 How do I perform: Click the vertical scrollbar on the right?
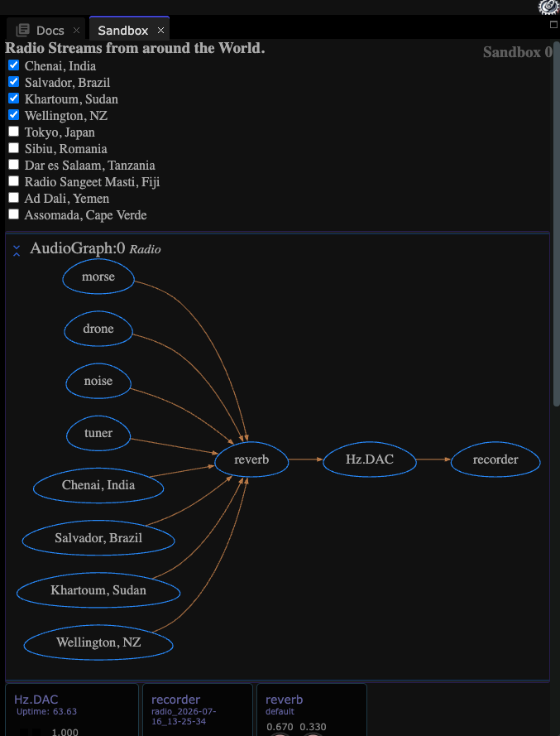point(556,224)
